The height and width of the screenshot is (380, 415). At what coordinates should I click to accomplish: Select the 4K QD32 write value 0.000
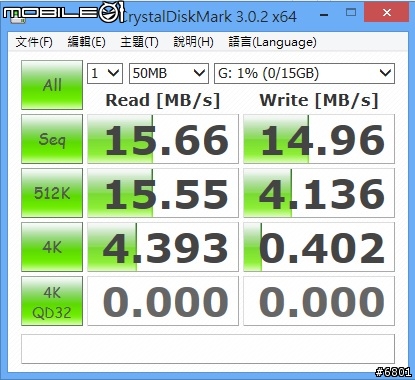(x=319, y=301)
